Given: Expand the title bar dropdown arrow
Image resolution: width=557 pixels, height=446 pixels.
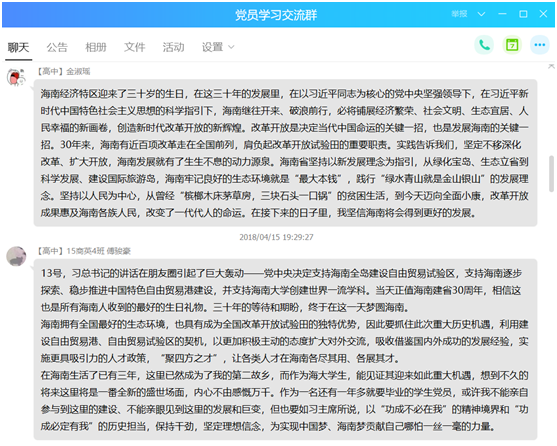Looking at the screenshot, I should click(x=481, y=14).
